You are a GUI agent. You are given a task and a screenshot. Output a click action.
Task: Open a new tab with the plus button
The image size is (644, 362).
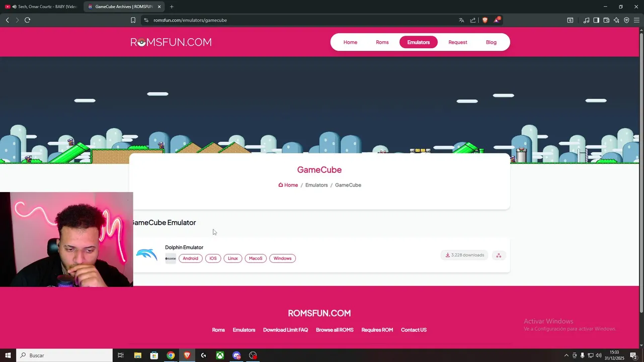172,7
